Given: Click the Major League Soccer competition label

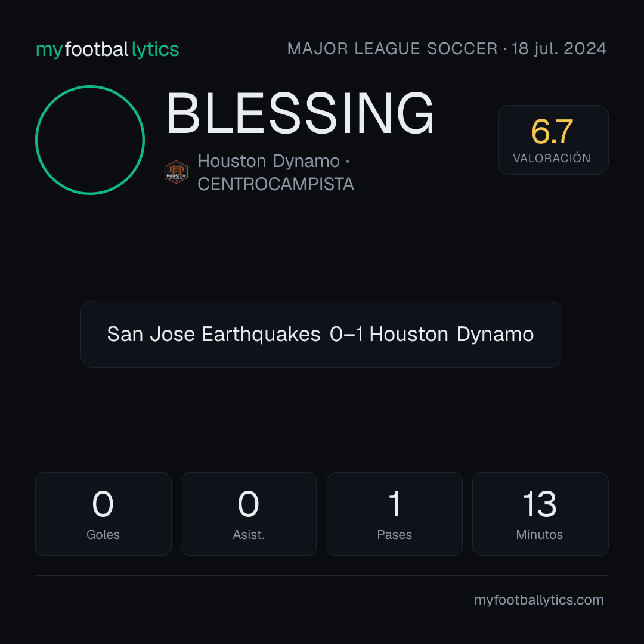Looking at the screenshot, I should [x=392, y=49].
